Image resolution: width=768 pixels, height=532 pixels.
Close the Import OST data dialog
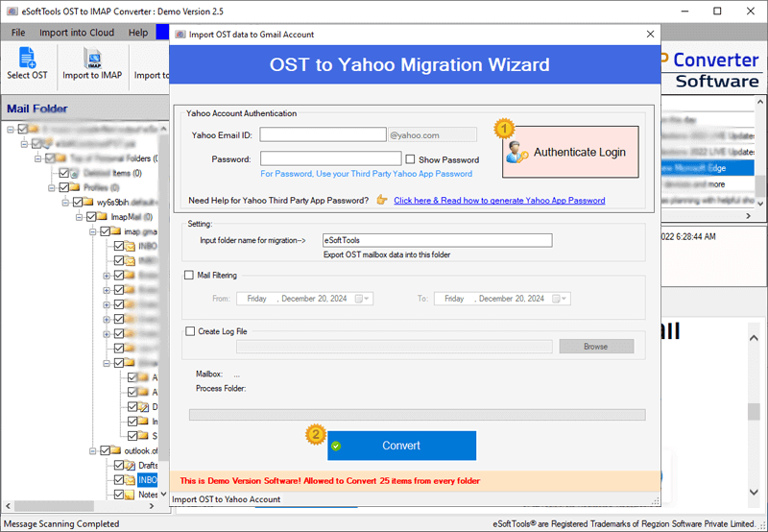coord(650,35)
